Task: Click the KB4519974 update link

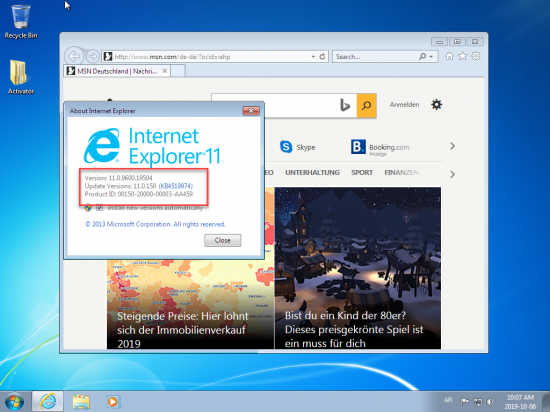Action: click(x=176, y=186)
